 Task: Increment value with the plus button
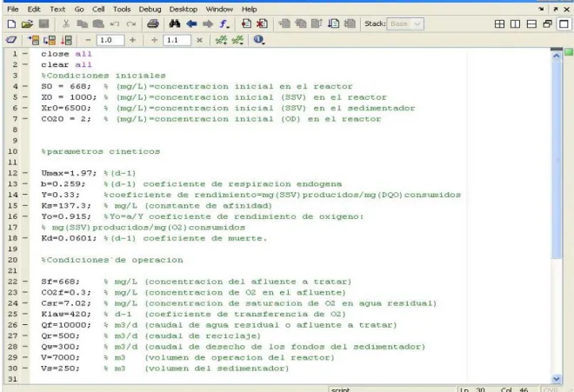pyautogui.click(x=132, y=40)
